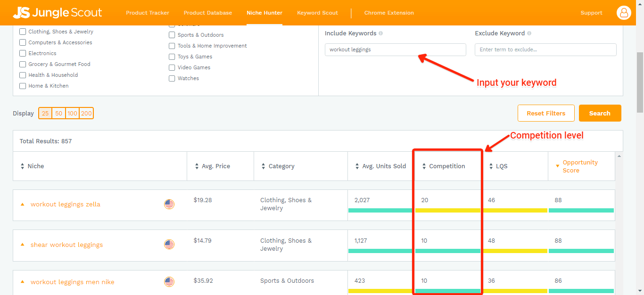The height and width of the screenshot is (295, 644).
Task: Open the workout leggings zella niche link
Action: 66,205
